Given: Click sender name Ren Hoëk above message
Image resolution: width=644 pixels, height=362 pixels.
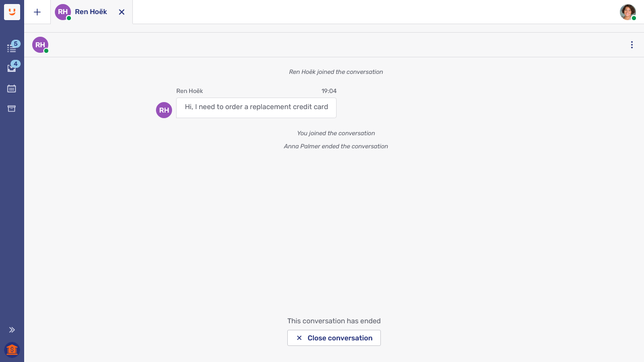Looking at the screenshot, I should click(x=190, y=91).
